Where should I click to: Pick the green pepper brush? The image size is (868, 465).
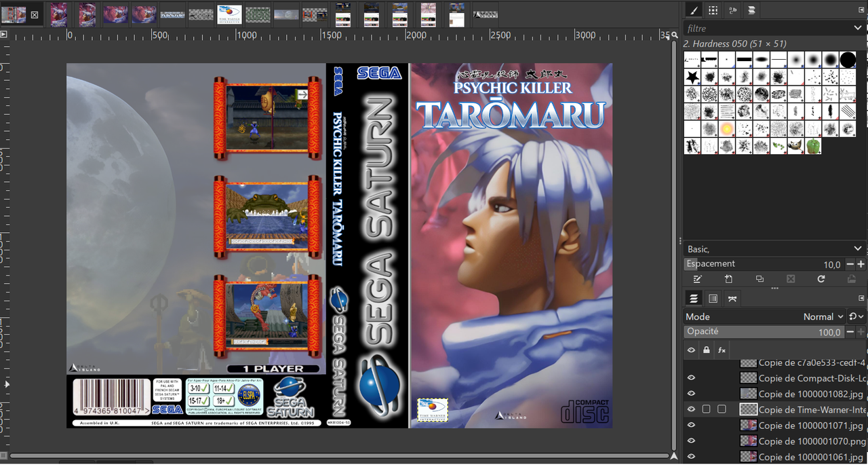coord(813,145)
